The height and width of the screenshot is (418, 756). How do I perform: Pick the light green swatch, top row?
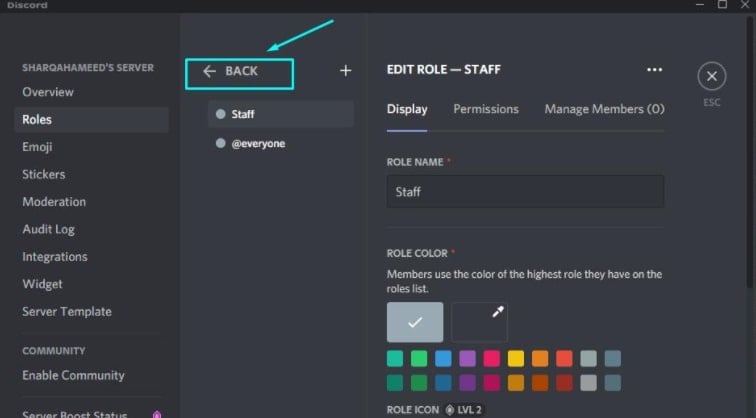pos(419,359)
